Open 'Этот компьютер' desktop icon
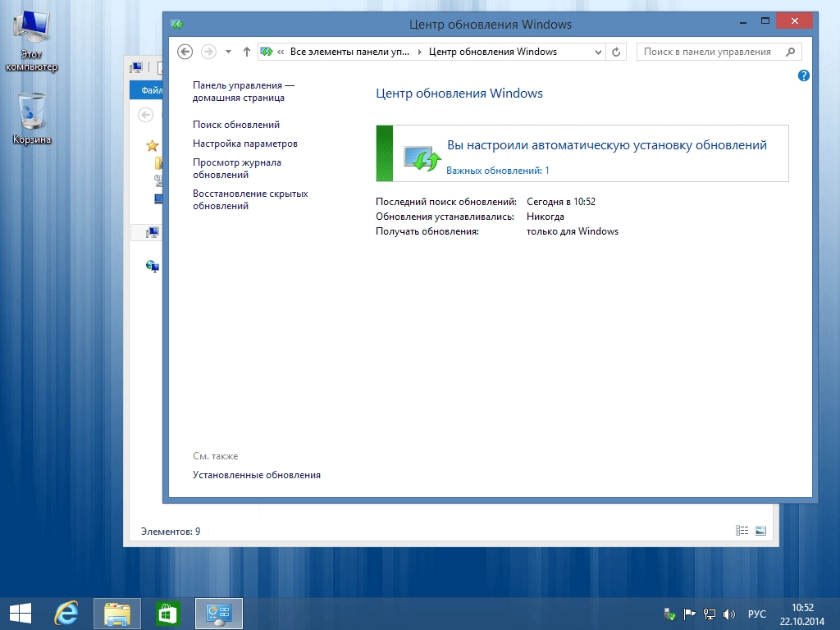This screenshot has width=840, height=630. coord(31,42)
